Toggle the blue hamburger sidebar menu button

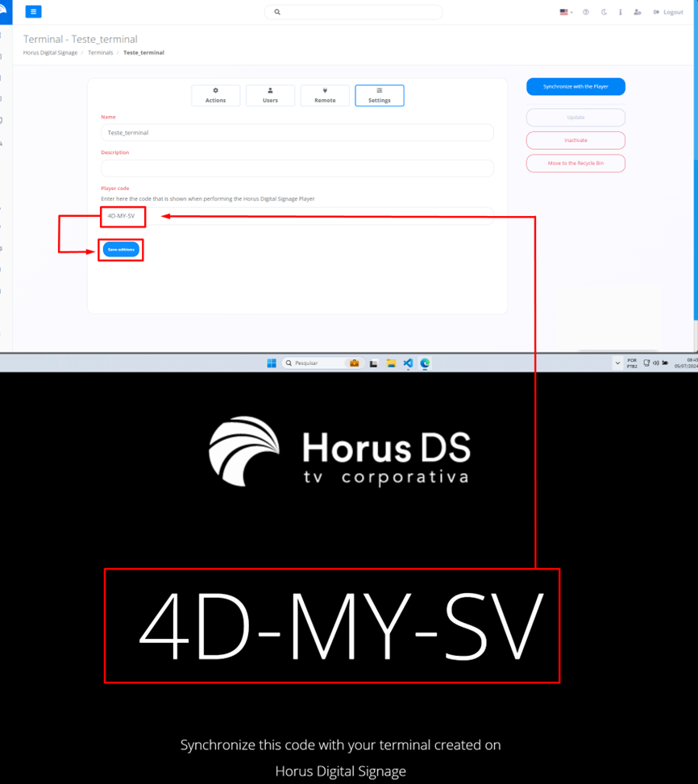coord(33,12)
